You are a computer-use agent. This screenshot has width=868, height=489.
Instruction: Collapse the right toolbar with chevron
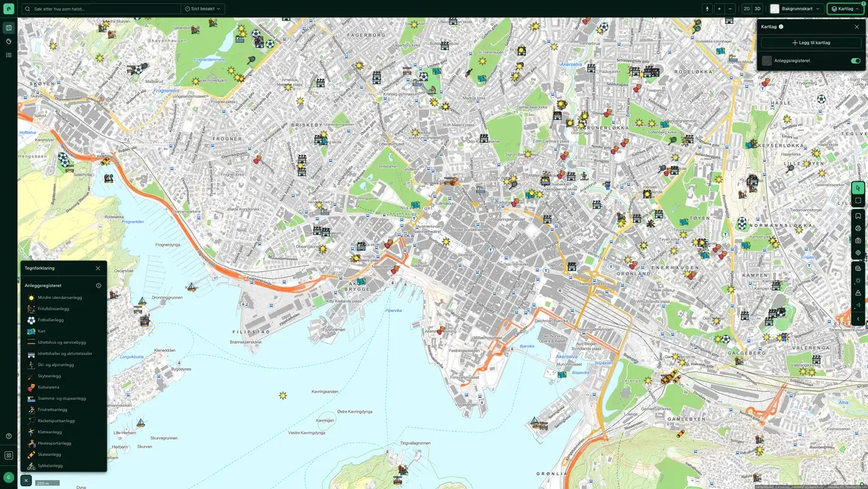click(858, 319)
